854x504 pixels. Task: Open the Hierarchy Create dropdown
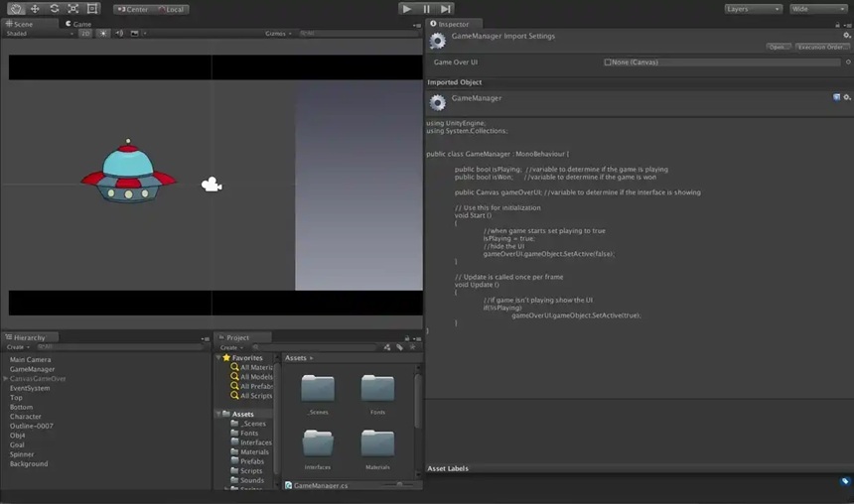tap(18, 346)
